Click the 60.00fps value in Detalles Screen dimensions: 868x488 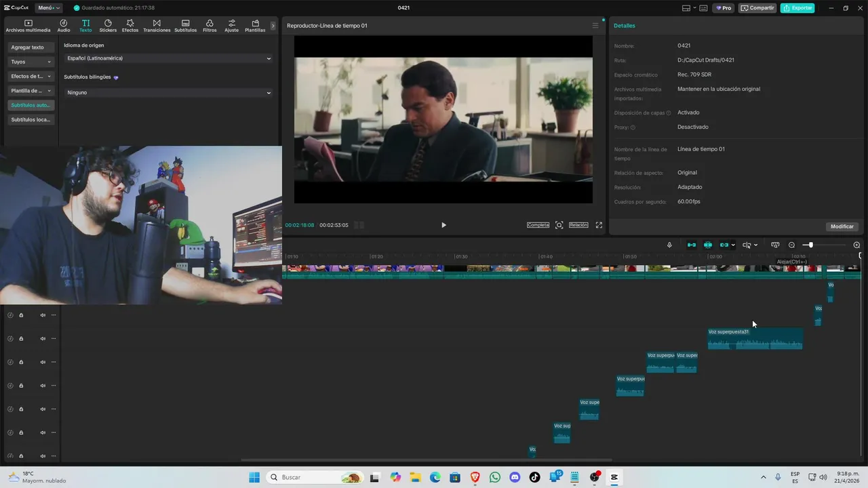pyautogui.click(x=689, y=201)
